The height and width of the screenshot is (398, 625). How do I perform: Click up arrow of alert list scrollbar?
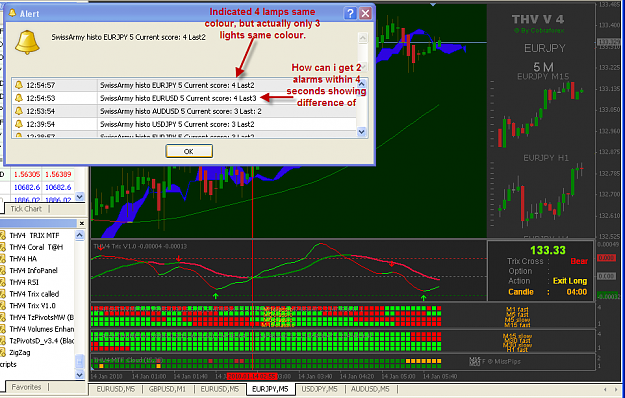pos(362,84)
